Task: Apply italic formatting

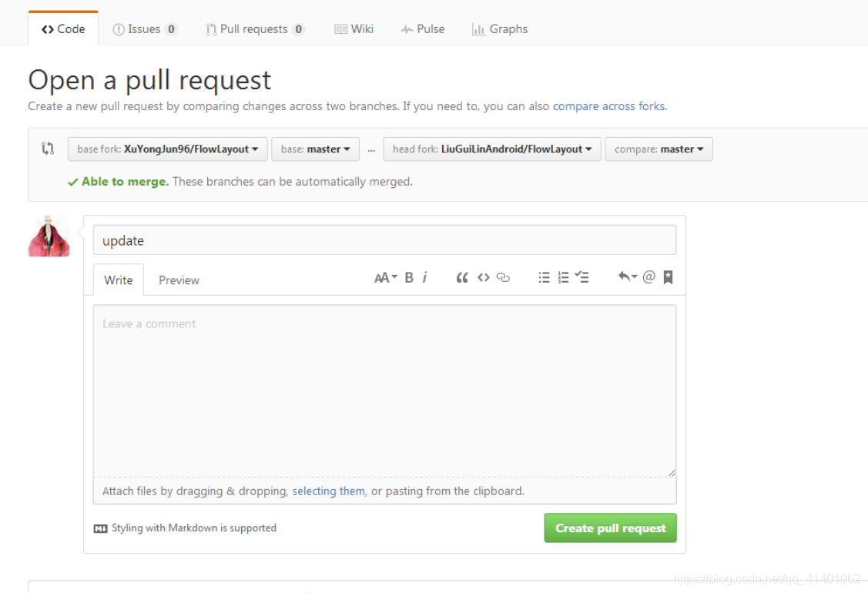Action: (x=424, y=277)
